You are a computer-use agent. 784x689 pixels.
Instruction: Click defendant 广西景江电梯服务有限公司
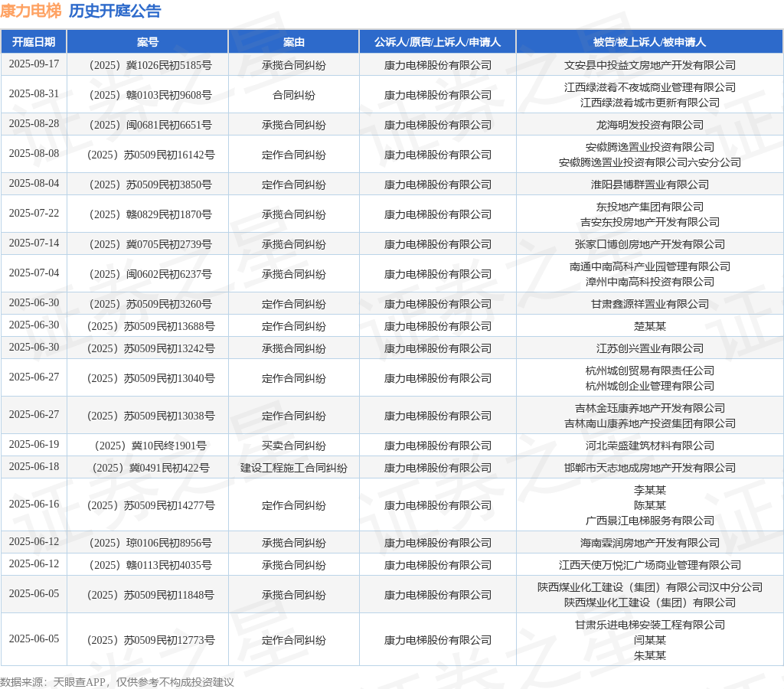[x=649, y=521]
